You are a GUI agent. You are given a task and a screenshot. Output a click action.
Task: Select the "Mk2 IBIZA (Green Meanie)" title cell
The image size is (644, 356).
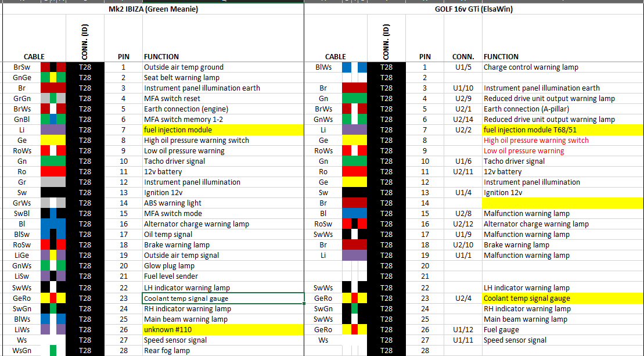[153, 9]
